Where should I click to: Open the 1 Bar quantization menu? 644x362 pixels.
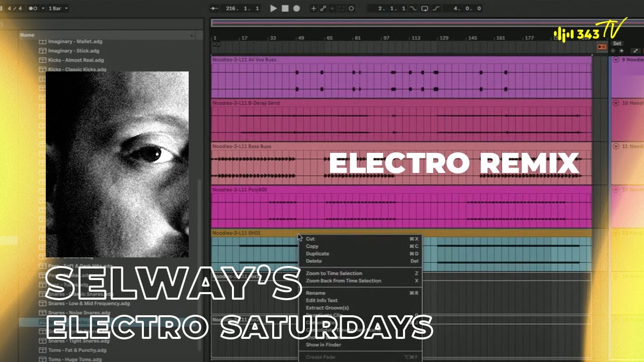[x=58, y=9]
